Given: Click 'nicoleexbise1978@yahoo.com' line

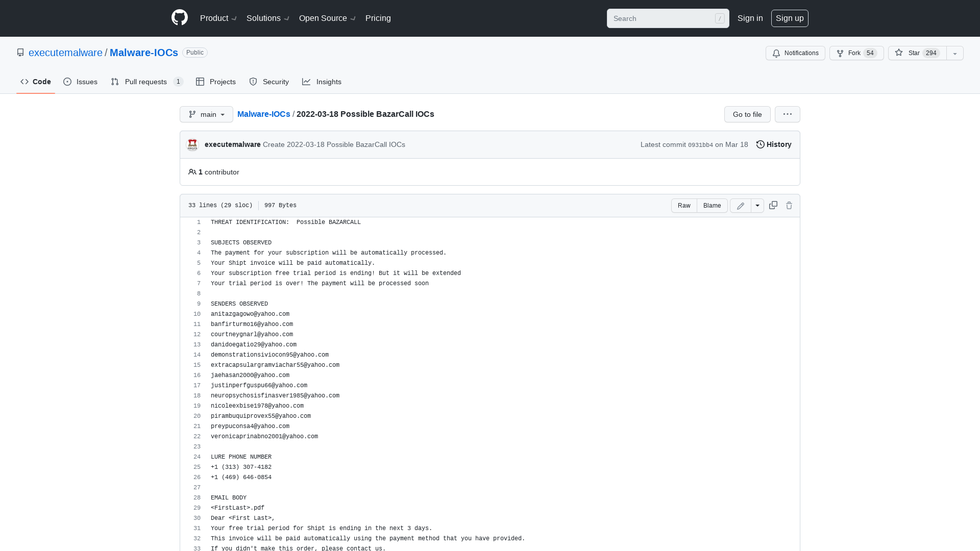Looking at the screenshot, I should point(257,406).
